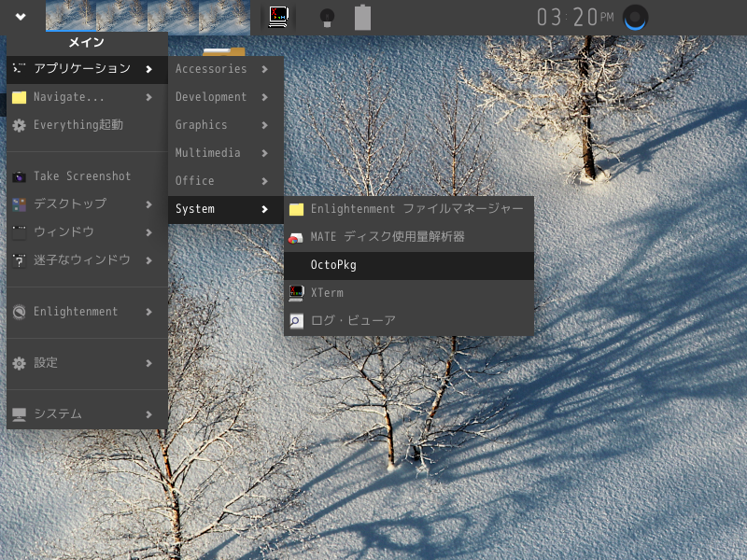Click the メイン menu title header
747x560 pixels.
click(87, 43)
